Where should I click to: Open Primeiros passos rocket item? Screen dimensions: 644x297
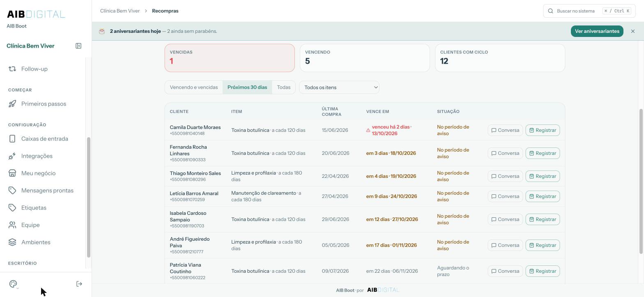click(43, 104)
